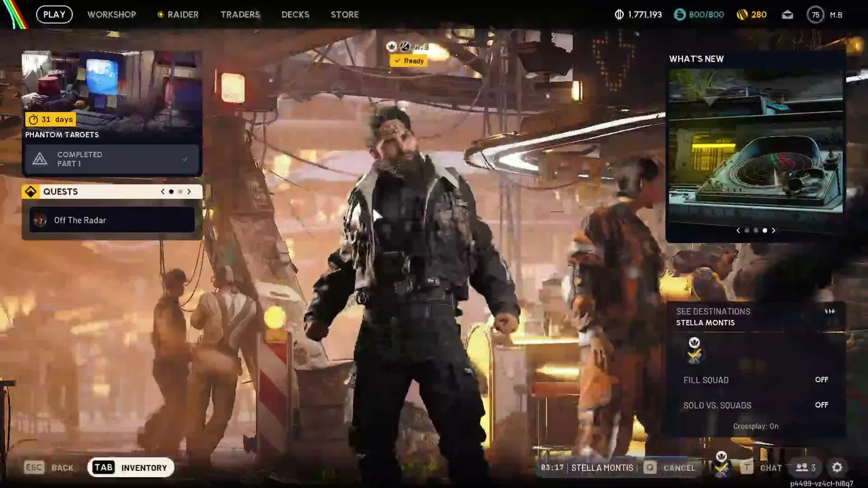Click the 03:17 matchmaking timer
Viewport: 868px width, 488px height.
click(x=551, y=468)
